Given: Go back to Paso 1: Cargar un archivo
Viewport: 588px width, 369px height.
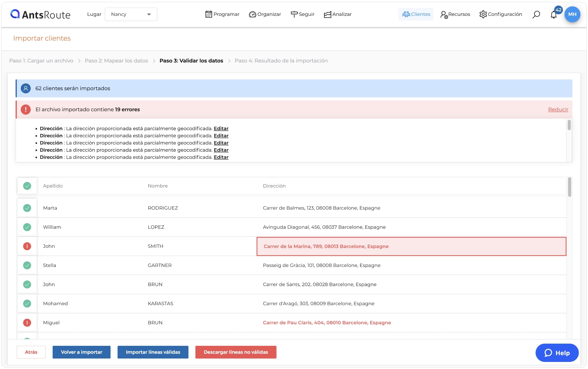Looking at the screenshot, I should [41, 60].
